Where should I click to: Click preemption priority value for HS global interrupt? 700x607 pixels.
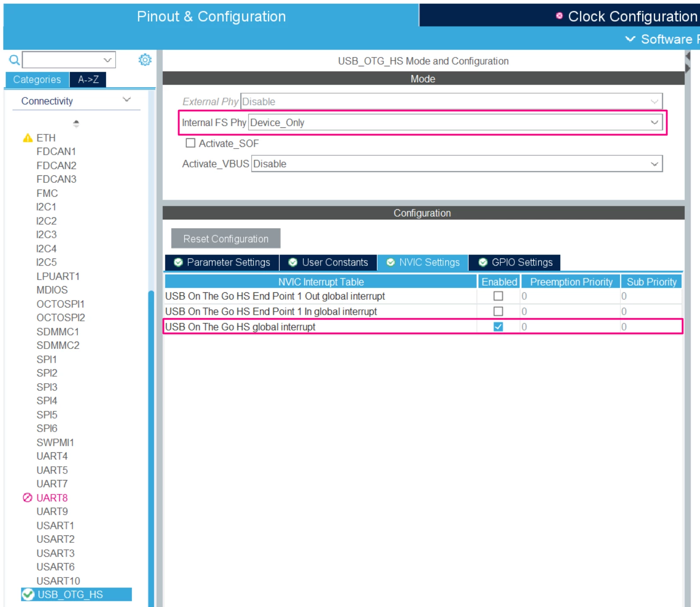coord(524,327)
